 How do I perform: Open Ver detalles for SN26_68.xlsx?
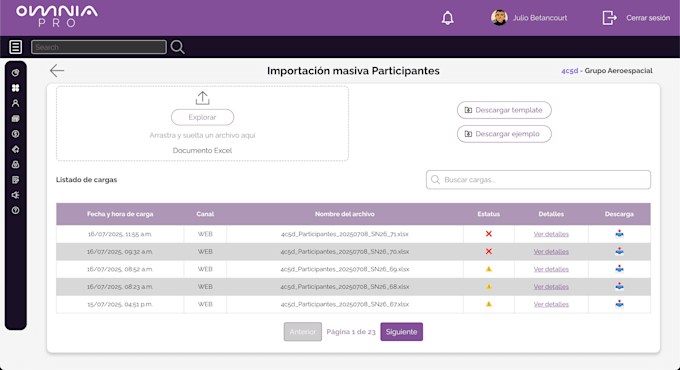[x=551, y=287]
